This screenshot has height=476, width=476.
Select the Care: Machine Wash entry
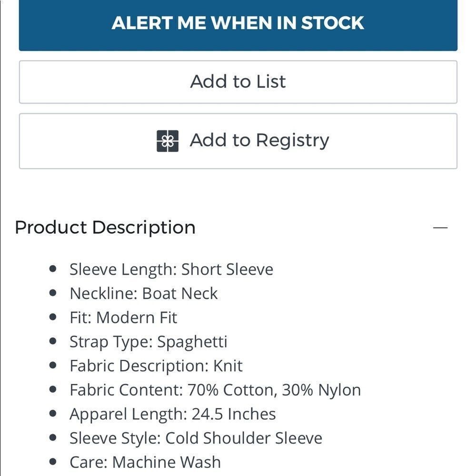145,462
